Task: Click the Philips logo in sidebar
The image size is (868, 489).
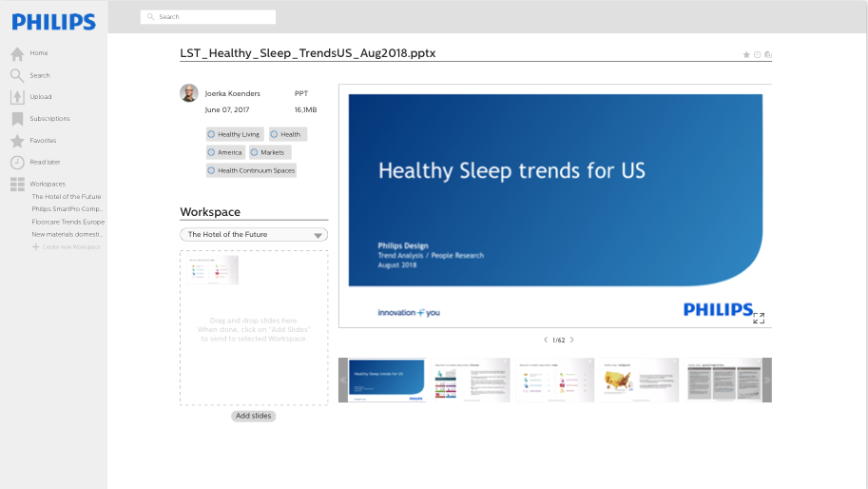Action: [53, 22]
